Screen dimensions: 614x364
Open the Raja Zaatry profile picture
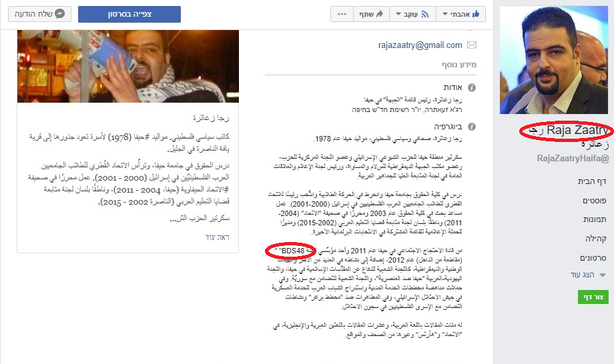pyautogui.click(x=554, y=60)
